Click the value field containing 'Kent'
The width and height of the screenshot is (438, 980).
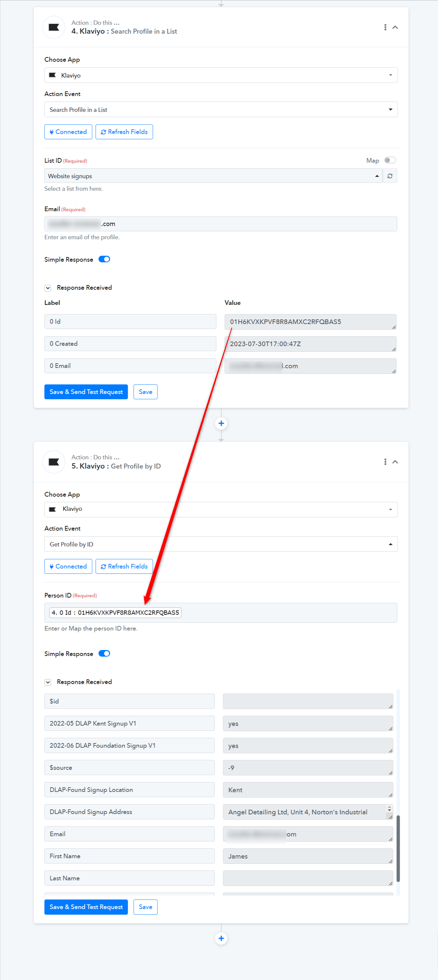tap(308, 790)
